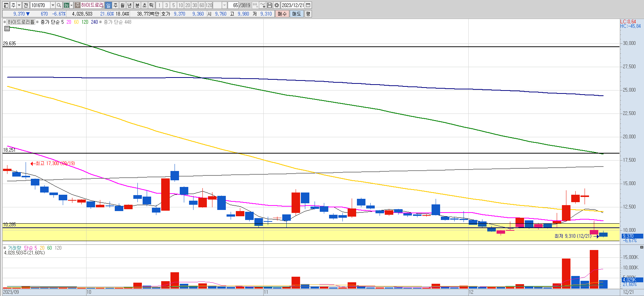Click the green 120 moving average label

[85, 22]
